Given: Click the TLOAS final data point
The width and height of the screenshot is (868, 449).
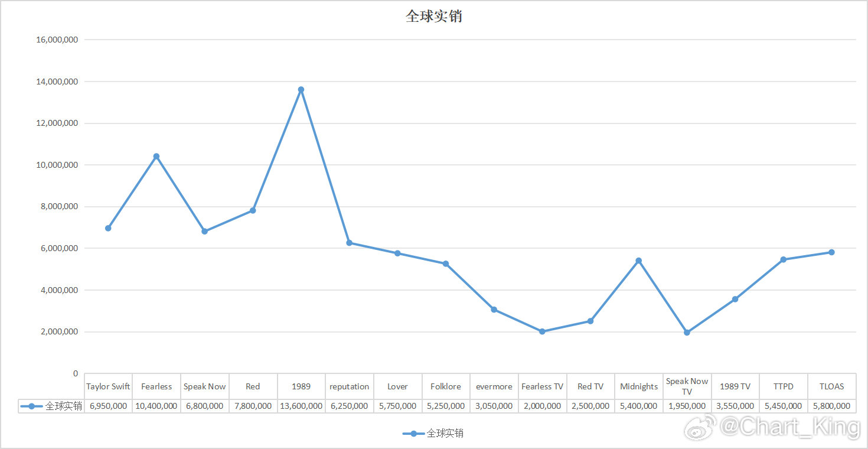Looking at the screenshot, I should [831, 252].
